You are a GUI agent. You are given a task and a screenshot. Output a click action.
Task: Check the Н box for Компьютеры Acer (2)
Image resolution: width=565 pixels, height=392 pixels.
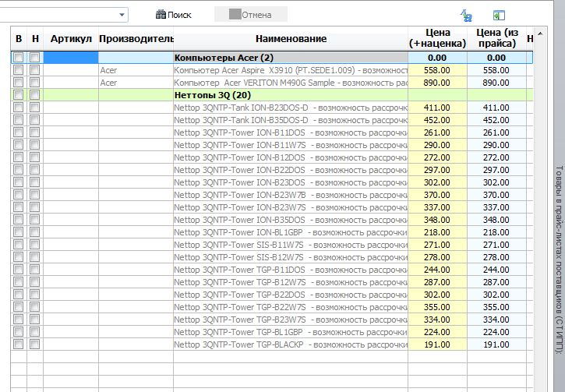click(x=35, y=58)
